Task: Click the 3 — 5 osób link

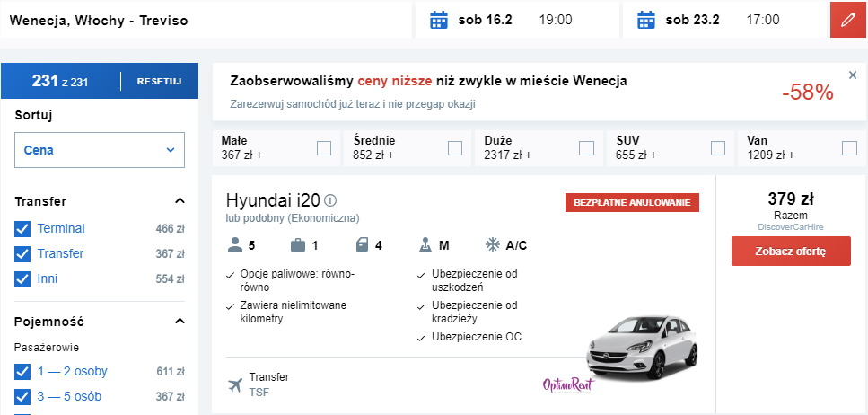Action: 69,397
